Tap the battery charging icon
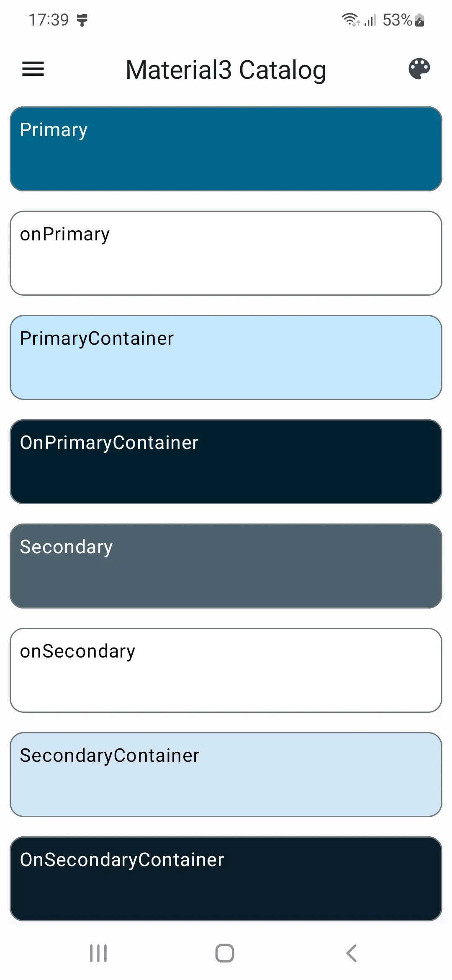 [420, 20]
